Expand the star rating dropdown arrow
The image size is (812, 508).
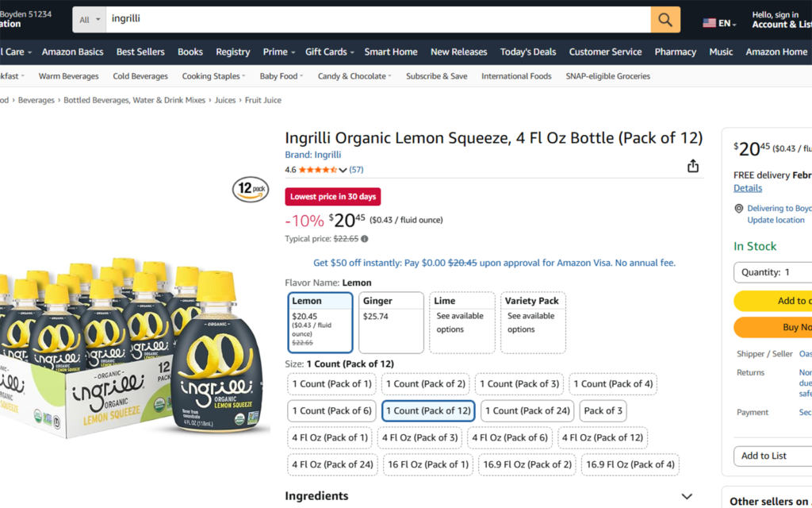[342, 169]
